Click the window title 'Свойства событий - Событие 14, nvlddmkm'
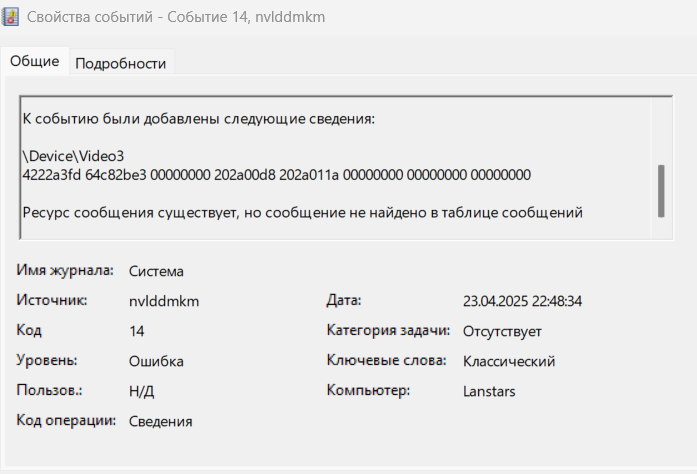Viewport: 697px width, 474px height. point(176,17)
